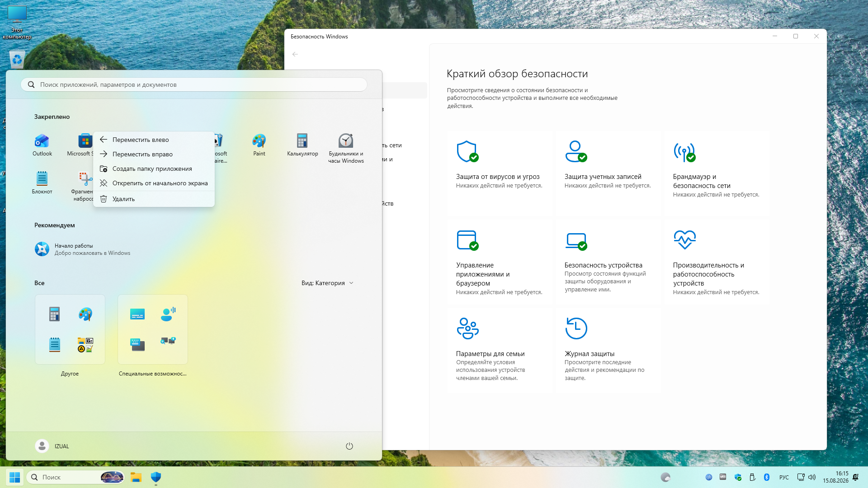Open the Защита от вирусов и угроз card
This screenshot has height=488, width=868.
point(500,174)
